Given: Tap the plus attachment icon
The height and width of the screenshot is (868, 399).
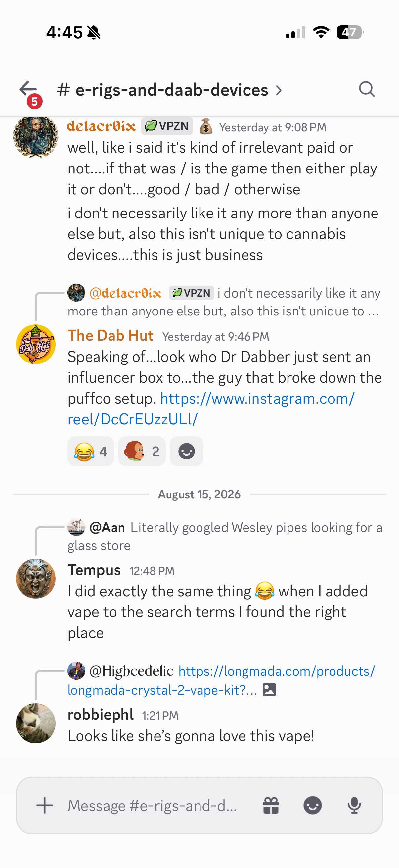Looking at the screenshot, I should coord(44,806).
